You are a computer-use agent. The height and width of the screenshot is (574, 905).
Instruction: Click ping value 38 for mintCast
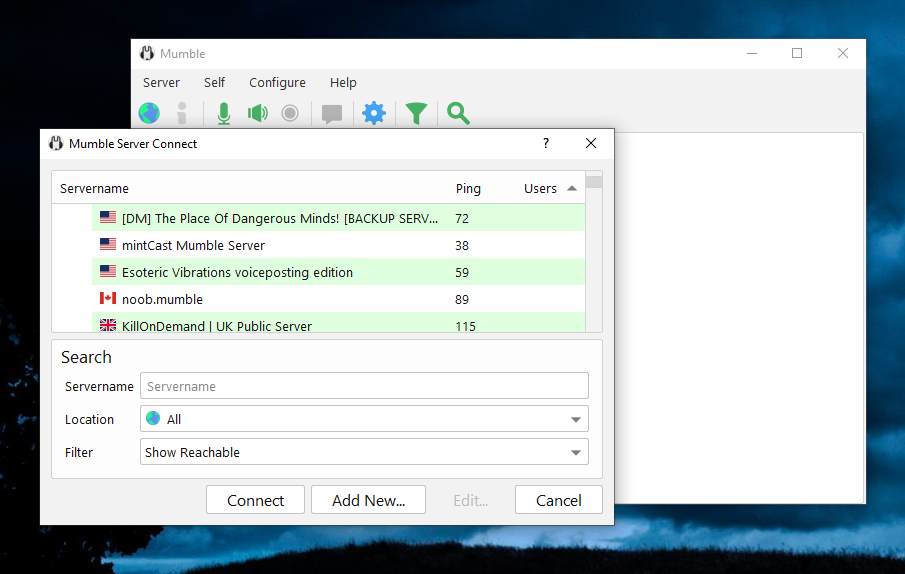[x=462, y=246]
